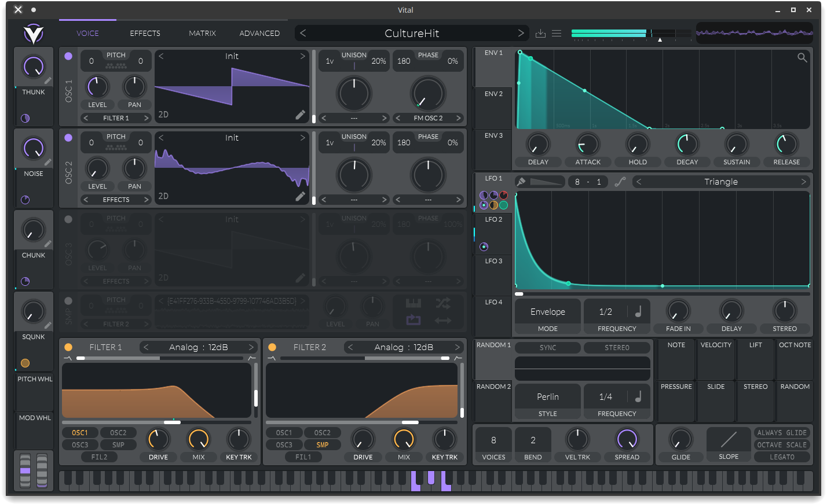
Task: Adjust the Filter 1 DRIVE knob
Action: tap(158, 440)
